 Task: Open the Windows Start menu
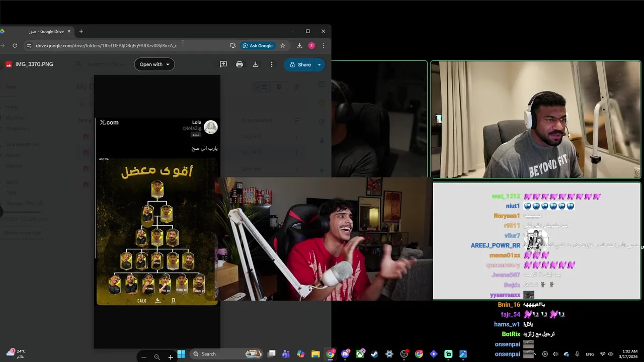pos(181,354)
